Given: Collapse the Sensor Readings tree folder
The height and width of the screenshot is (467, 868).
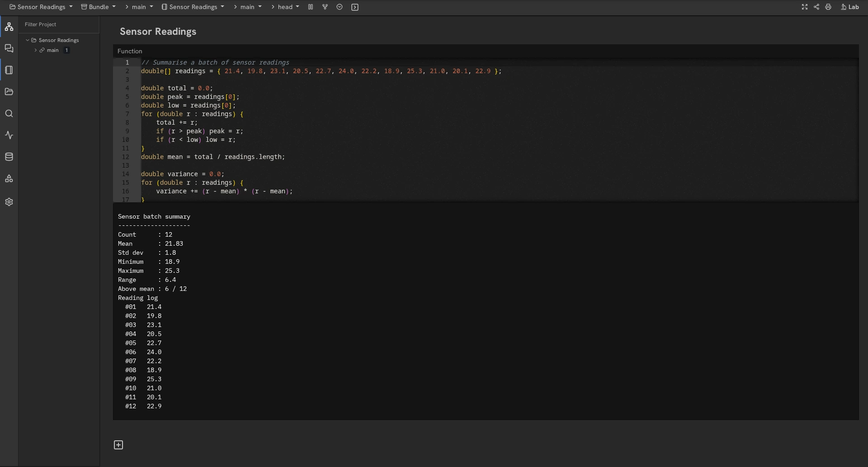Looking at the screenshot, I should (x=28, y=40).
